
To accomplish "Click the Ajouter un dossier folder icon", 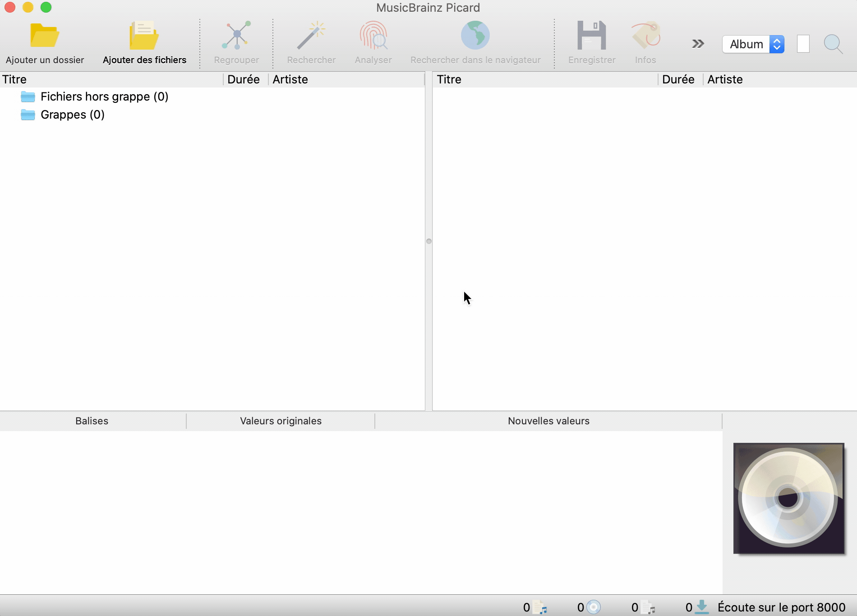I will [44, 35].
